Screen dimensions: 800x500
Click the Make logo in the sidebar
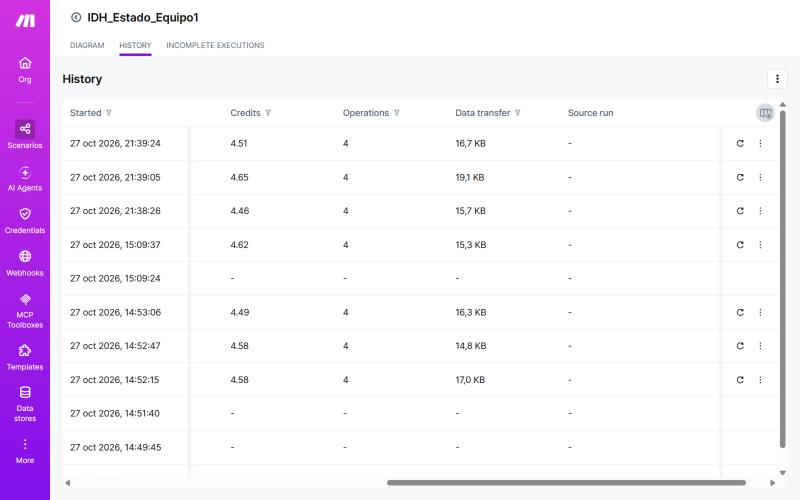pyautogui.click(x=25, y=21)
